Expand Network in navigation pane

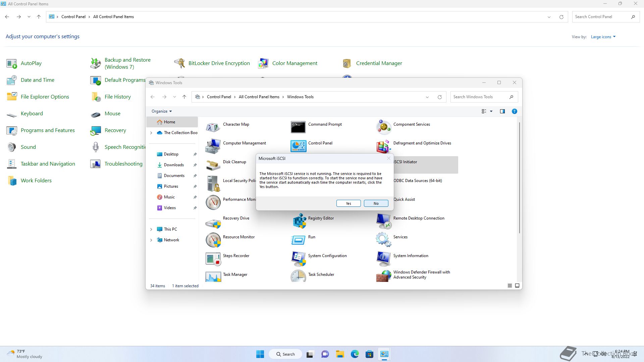151,240
